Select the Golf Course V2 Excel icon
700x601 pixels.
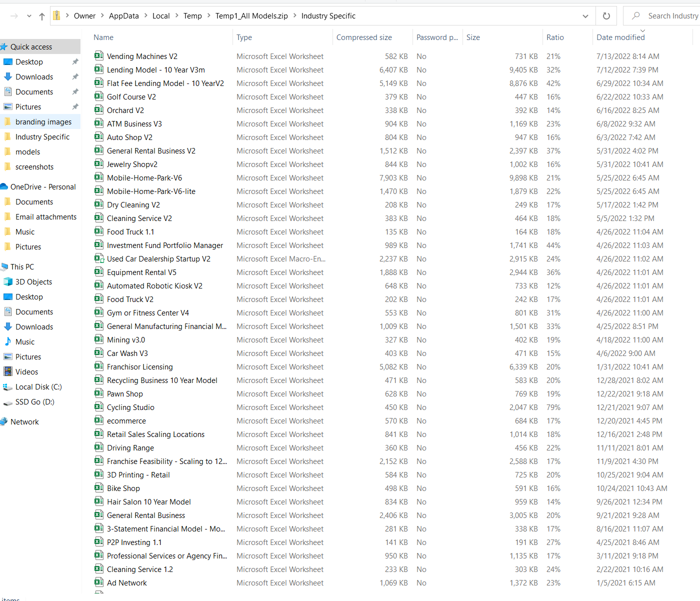(99, 96)
